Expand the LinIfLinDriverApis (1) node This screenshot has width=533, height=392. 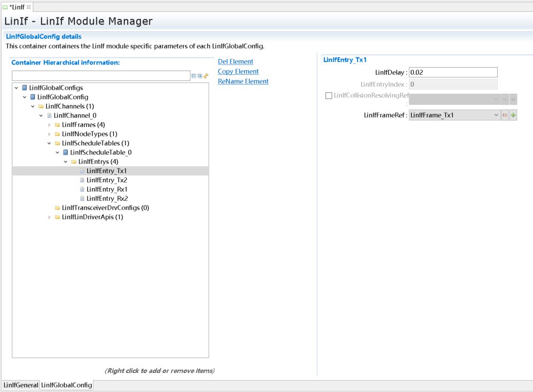click(49, 217)
